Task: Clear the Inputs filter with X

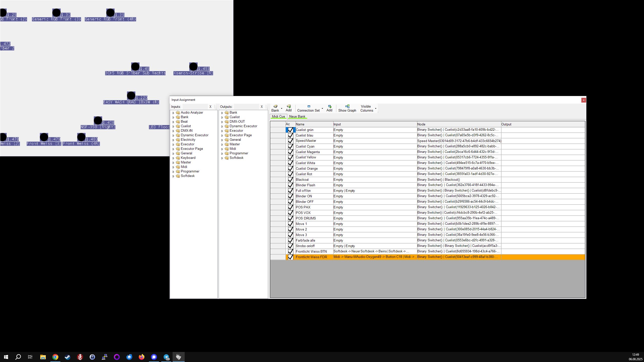Action: pyautogui.click(x=210, y=107)
